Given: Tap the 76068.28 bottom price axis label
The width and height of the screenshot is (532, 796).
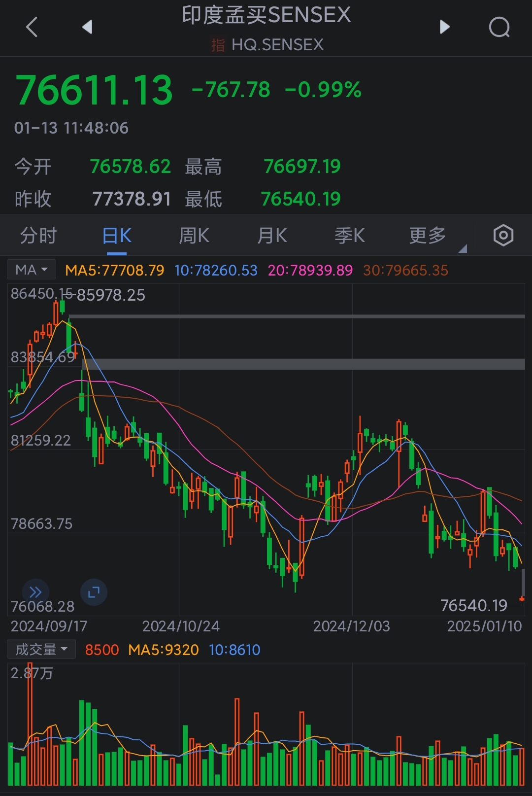Looking at the screenshot, I should tap(42, 606).
